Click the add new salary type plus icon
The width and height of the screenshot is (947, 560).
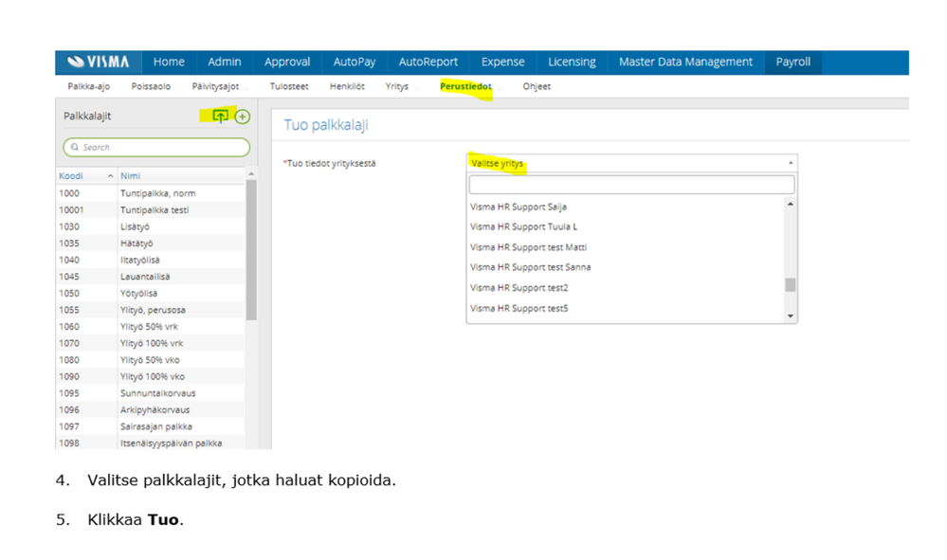coord(242,117)
